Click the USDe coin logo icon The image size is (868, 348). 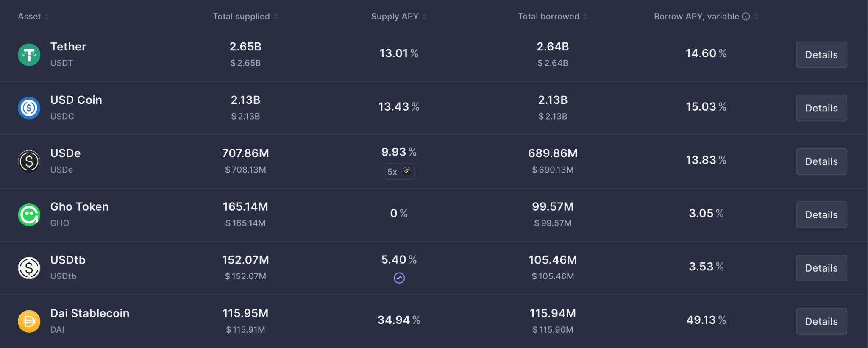(29, 161)
